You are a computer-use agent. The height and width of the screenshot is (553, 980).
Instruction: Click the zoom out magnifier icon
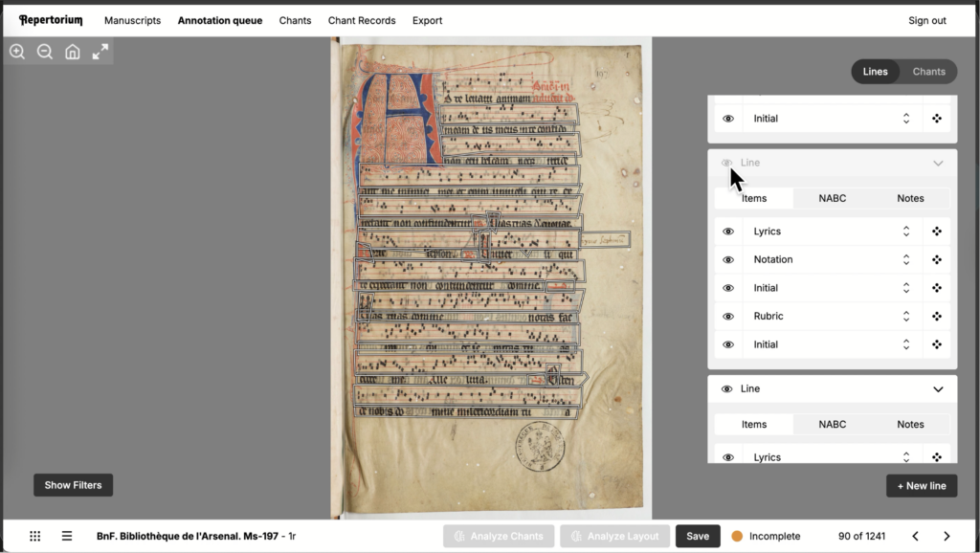45,52
